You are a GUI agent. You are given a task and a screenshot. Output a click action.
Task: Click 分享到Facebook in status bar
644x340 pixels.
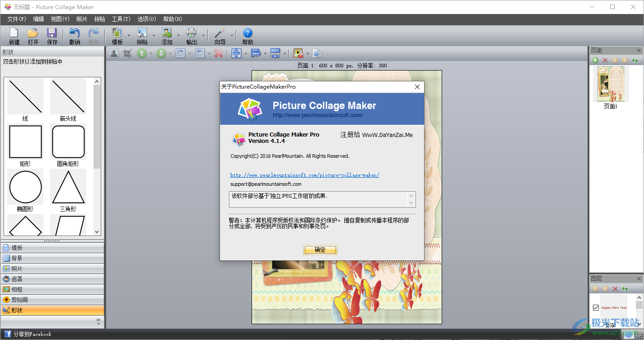tap(33, 334)
